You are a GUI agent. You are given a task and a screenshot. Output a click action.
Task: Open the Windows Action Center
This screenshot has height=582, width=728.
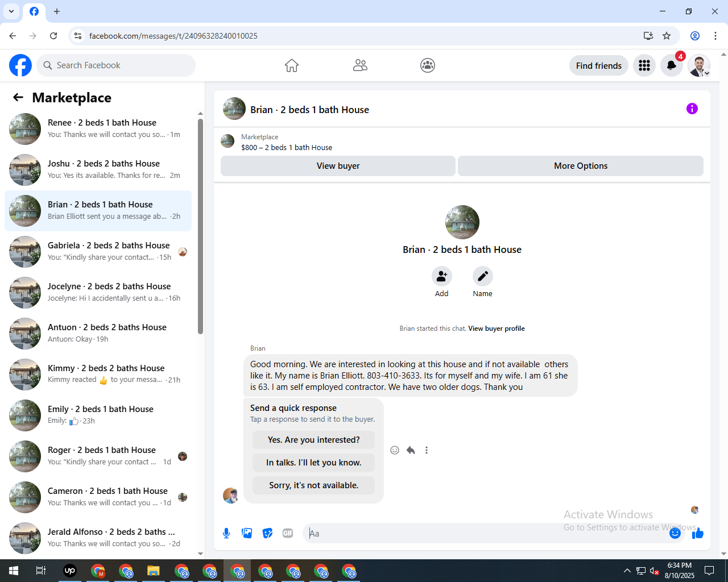709,571
